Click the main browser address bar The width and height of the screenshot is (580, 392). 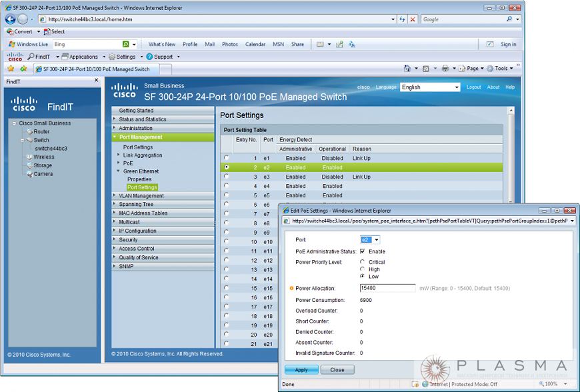click(217, 19)
